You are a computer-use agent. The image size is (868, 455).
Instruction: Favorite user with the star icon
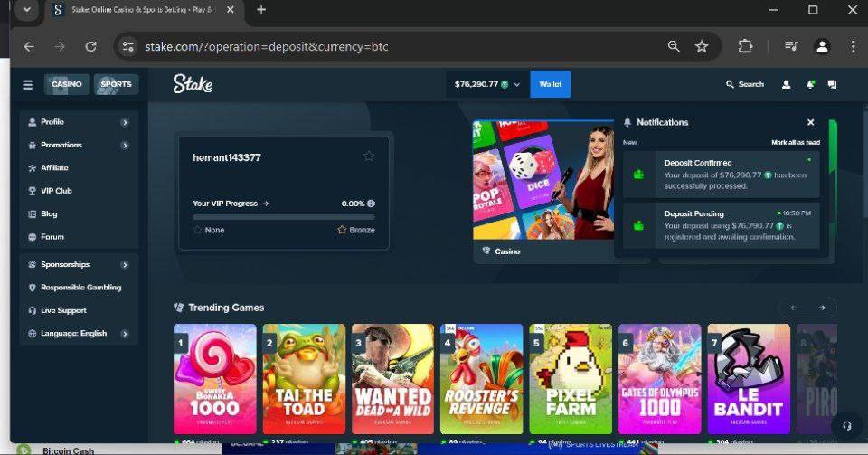coord(369,156)
